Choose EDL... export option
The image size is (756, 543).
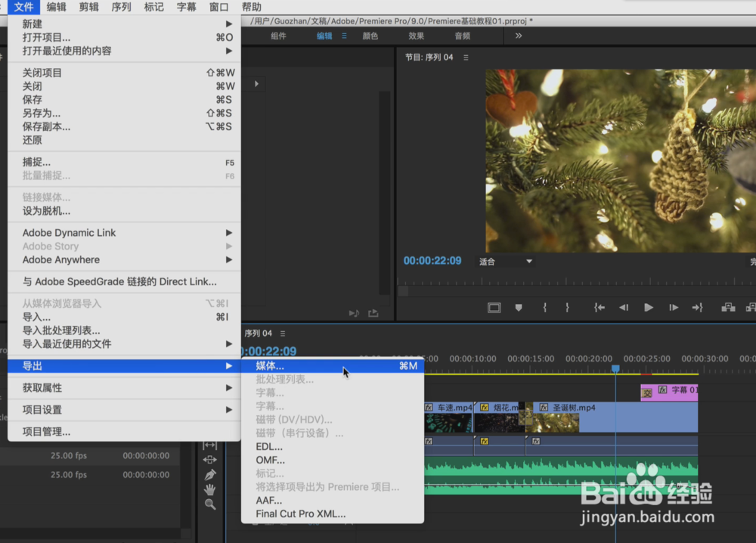click(x=333, y=447)
